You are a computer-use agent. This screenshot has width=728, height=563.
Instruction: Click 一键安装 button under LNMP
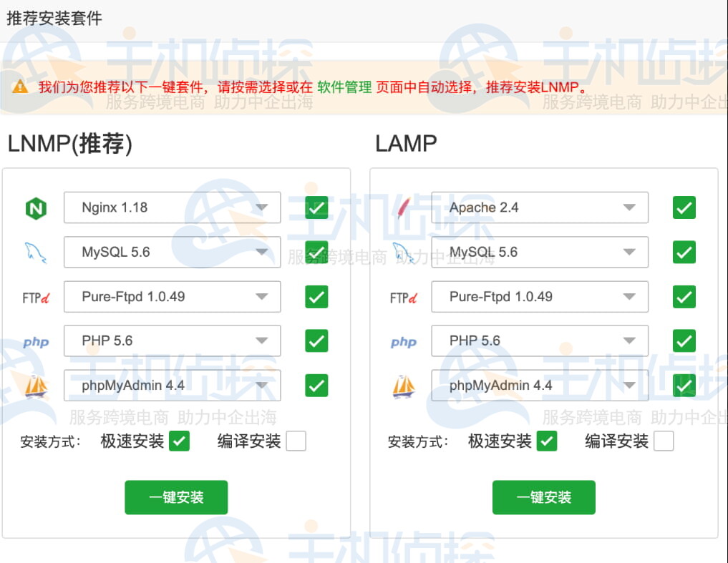(x=176, y=497)
